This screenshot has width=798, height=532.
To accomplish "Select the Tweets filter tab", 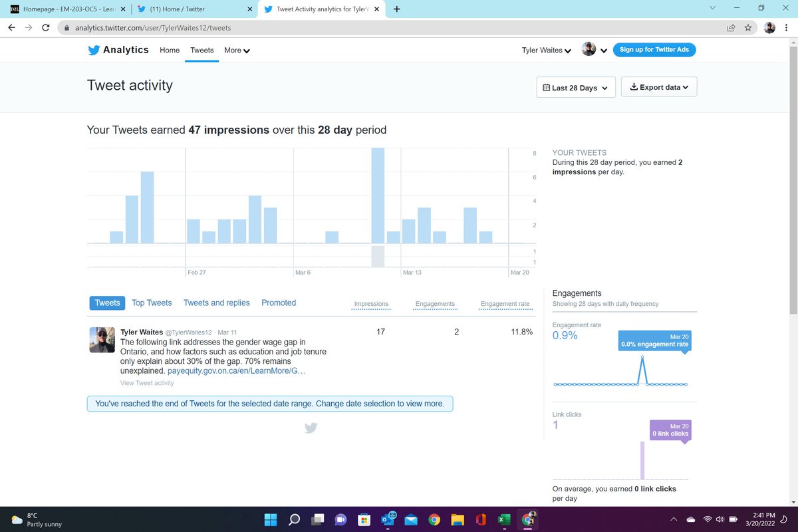I will click(x=107, y=303).
